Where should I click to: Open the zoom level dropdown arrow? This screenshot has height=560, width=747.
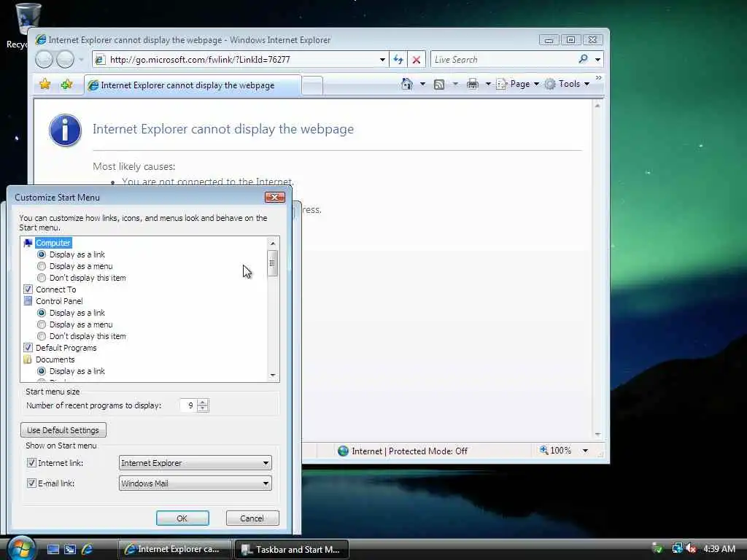pyautogui.click(x=586, y=451)
